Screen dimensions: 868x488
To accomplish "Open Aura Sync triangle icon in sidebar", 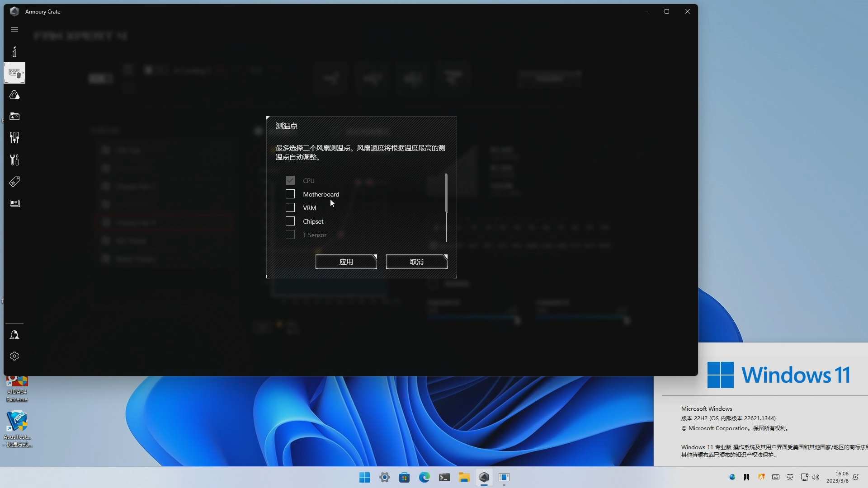I will (x=14, y=95).
